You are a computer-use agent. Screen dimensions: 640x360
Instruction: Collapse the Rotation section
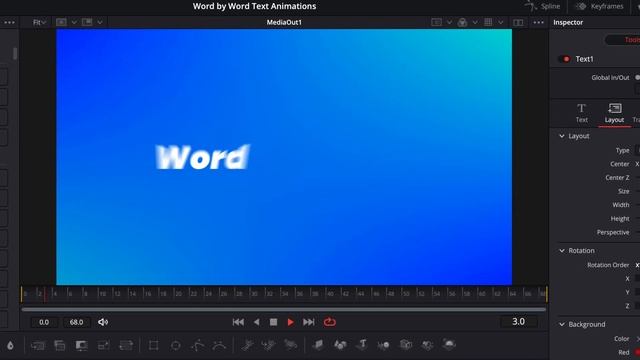tap(562, 251)
